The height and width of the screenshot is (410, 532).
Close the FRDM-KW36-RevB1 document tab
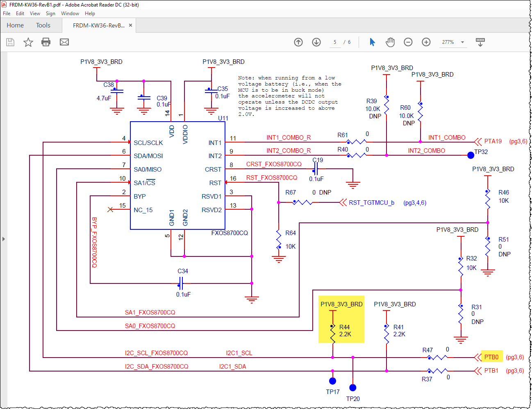(x=130, y=25)
